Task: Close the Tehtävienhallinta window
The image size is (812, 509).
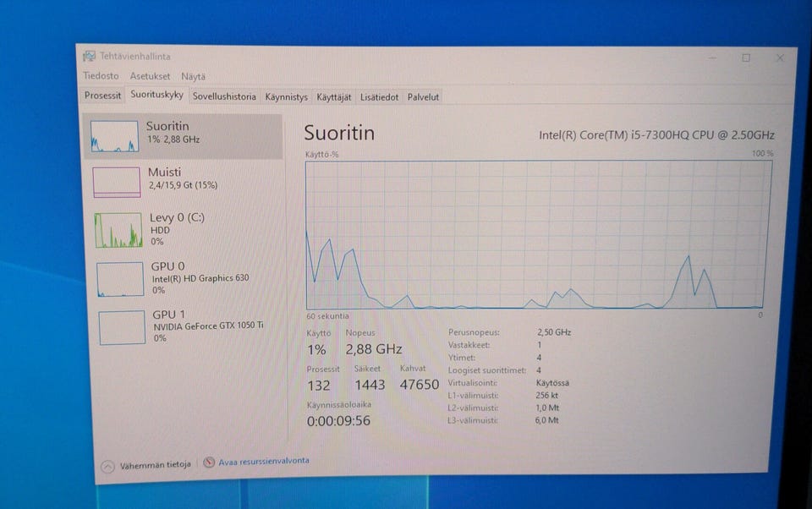Action: click(779, 58)
